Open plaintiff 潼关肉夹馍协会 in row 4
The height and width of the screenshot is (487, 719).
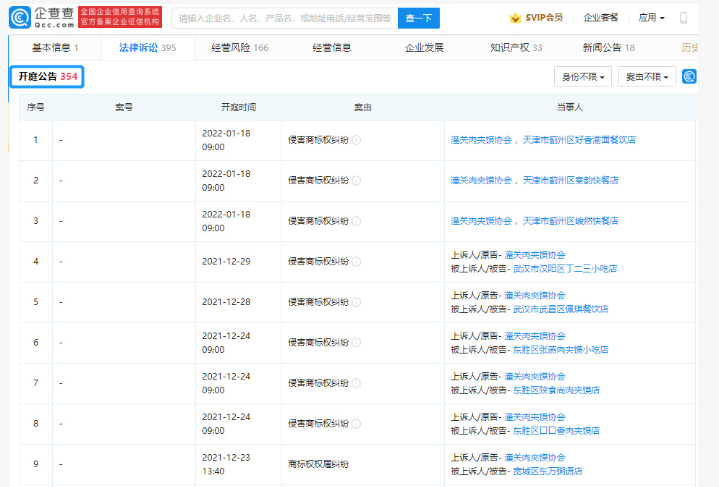point(535,255)
